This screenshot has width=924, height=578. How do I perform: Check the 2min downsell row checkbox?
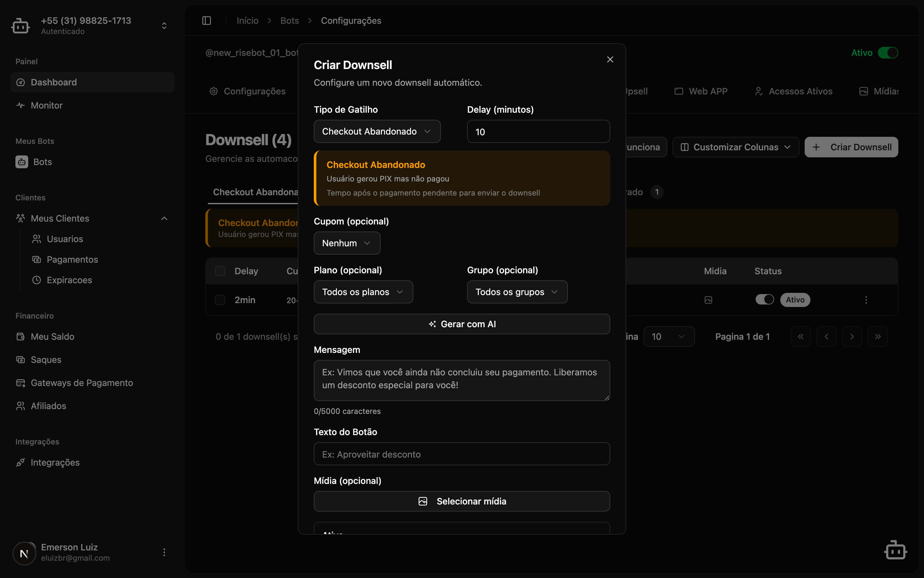click(220, 300)
